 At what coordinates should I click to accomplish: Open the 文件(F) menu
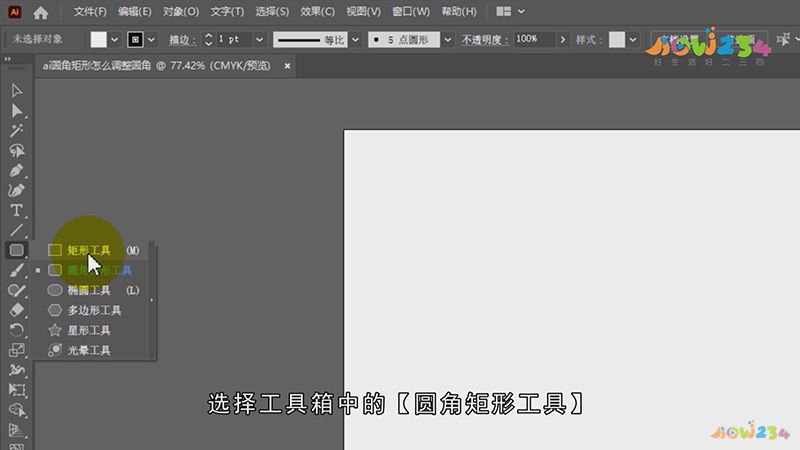tap(90, 11)
